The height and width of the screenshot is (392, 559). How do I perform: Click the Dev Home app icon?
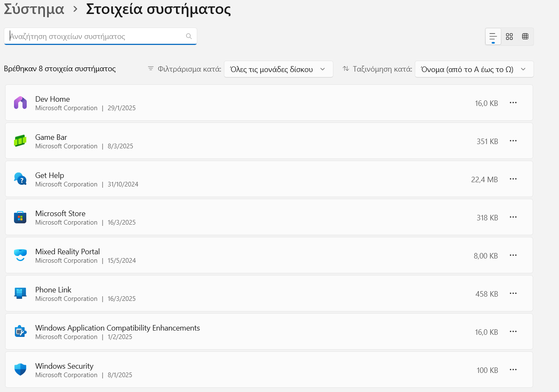[20, 103]
